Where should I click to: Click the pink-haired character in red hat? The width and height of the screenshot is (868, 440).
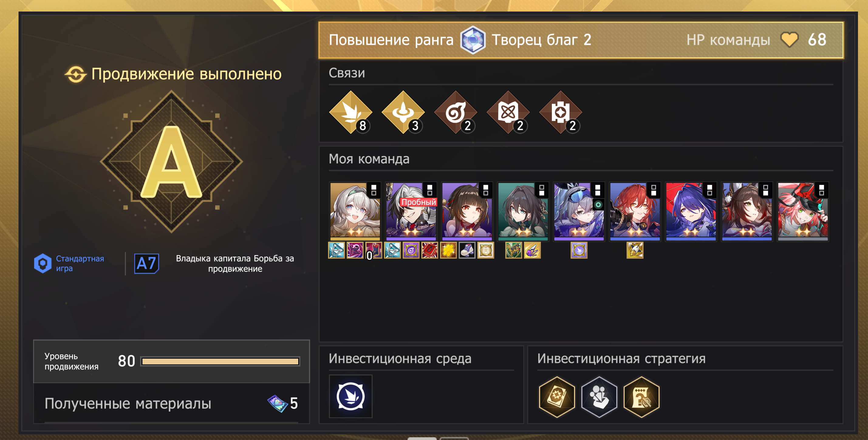(802, 211)
